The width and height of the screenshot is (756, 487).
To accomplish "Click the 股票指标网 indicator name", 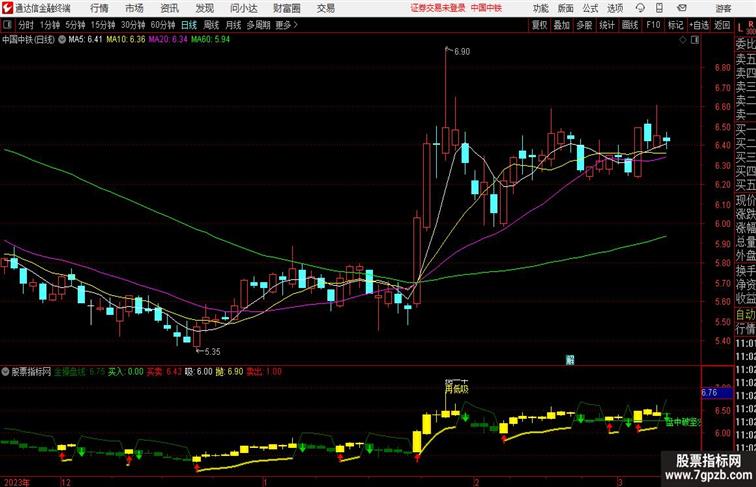I will (31, 372).
